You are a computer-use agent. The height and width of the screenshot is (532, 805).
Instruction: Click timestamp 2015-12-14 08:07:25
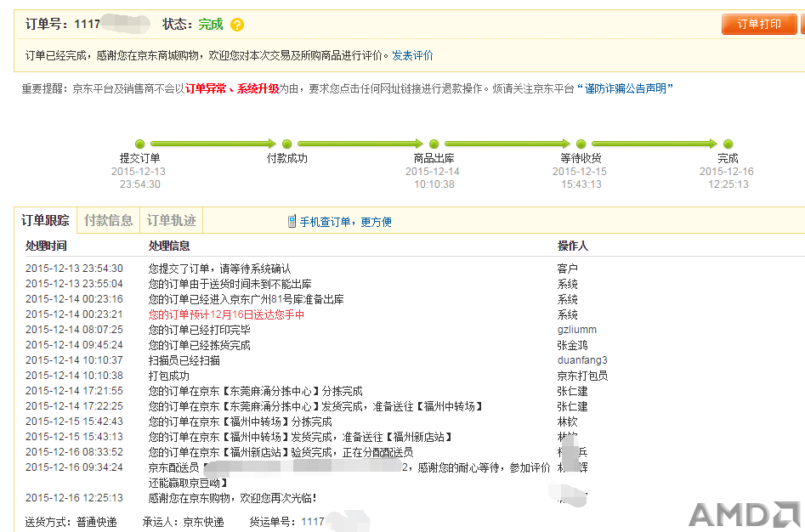pyautogui.click(x=74, y=330)
